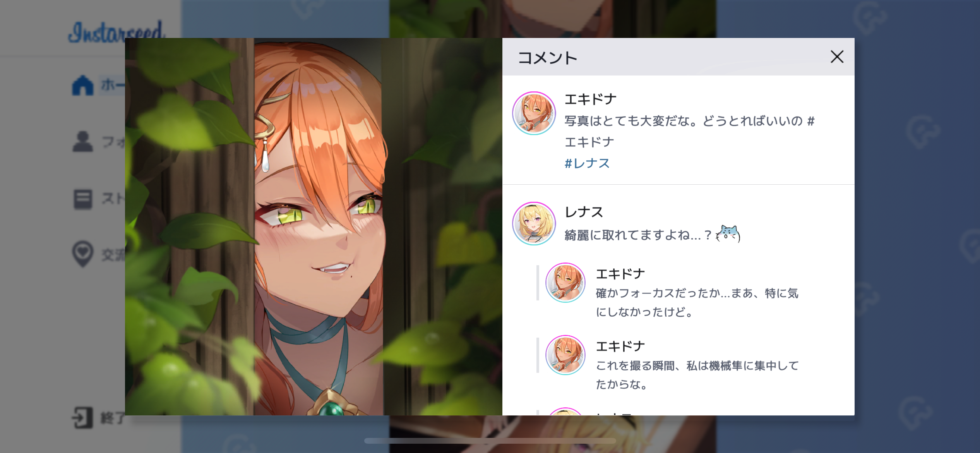
Task: Click the partially visible avatar at comment list bottom
Action: click(565, 412)
